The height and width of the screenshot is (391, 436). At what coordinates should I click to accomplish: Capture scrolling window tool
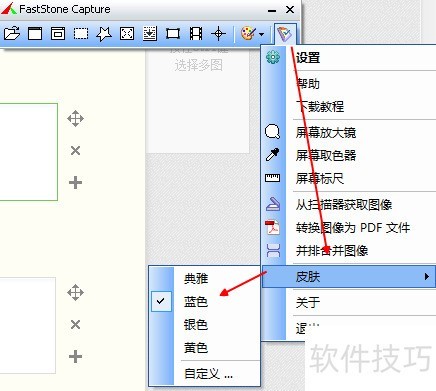pos(150,34)
